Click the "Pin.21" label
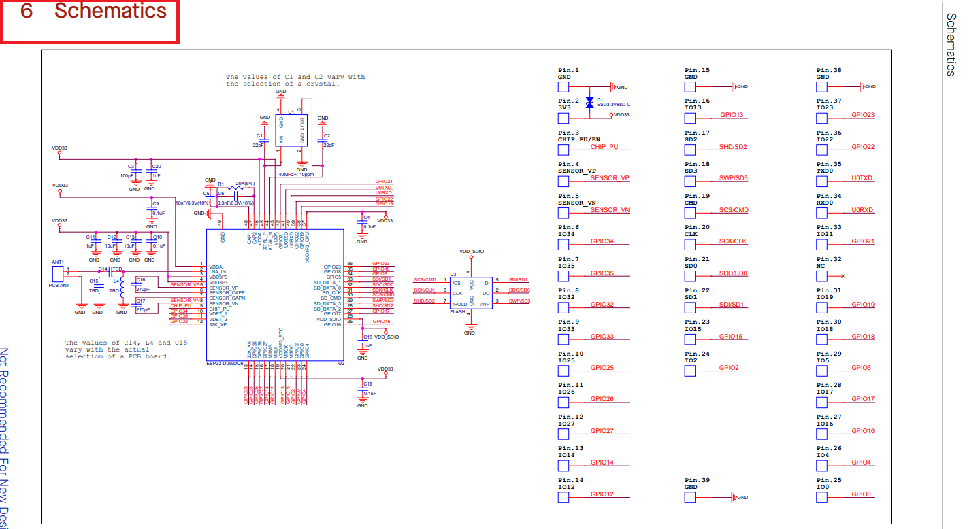 point(697,259)
